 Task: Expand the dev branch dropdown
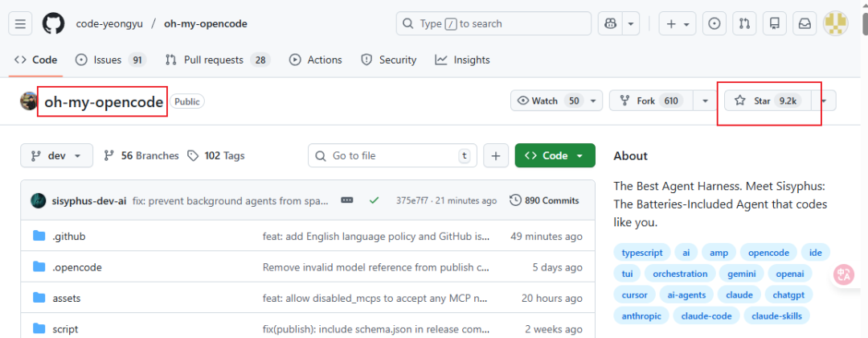point(56,155)
